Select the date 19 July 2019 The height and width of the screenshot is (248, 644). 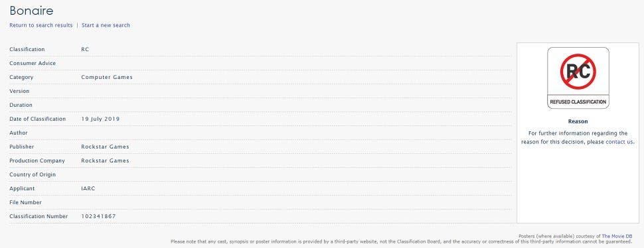pos(100,119)
